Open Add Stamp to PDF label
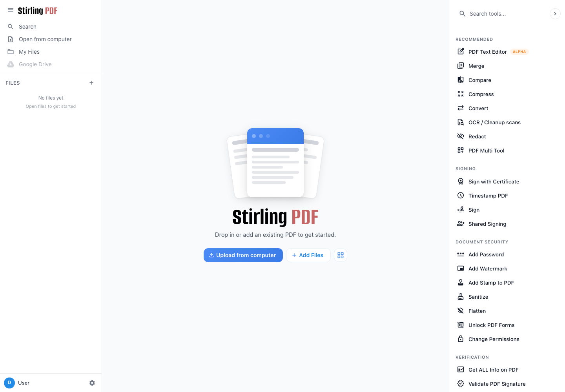This screenshot has height=392, width=565. (x=491, y=283)
